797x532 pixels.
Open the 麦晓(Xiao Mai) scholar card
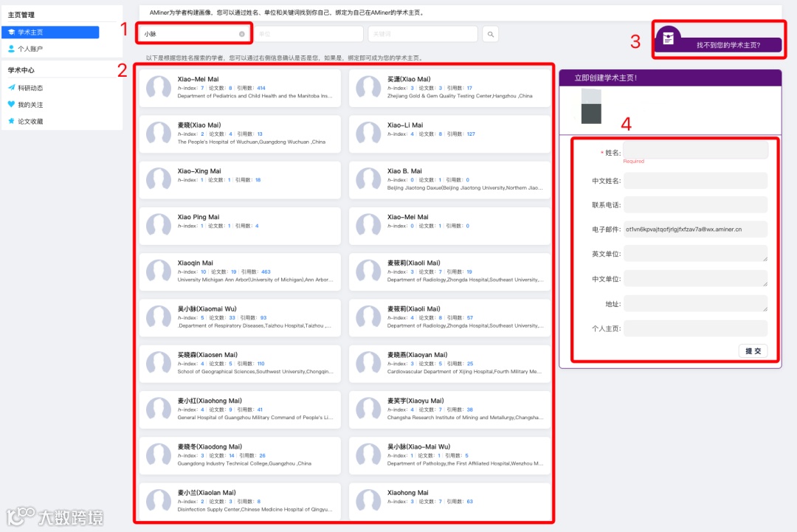tap(240, 134)
